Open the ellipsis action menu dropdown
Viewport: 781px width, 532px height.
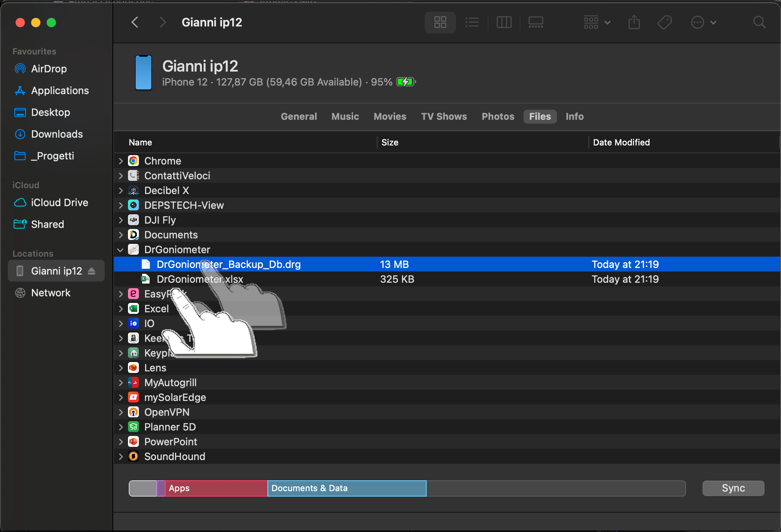tap(703, 22)
